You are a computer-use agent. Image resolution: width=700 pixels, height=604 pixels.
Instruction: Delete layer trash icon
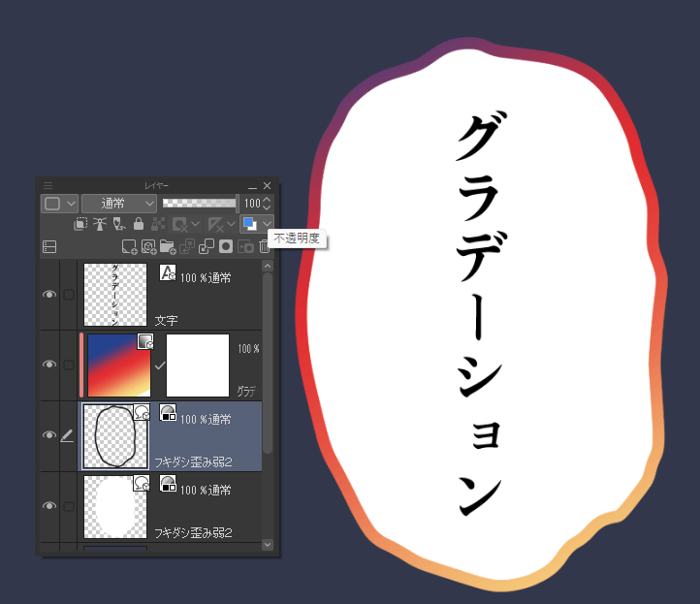click(x=265, y=246)
